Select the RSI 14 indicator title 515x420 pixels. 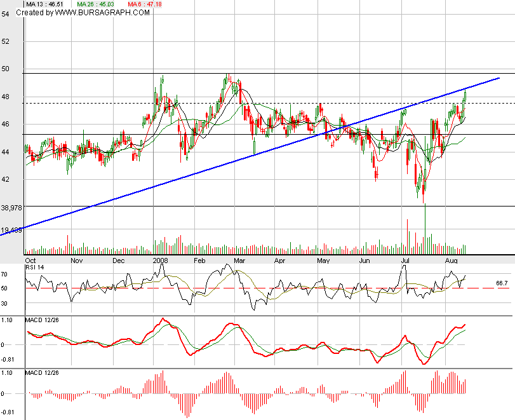(35, 267)
